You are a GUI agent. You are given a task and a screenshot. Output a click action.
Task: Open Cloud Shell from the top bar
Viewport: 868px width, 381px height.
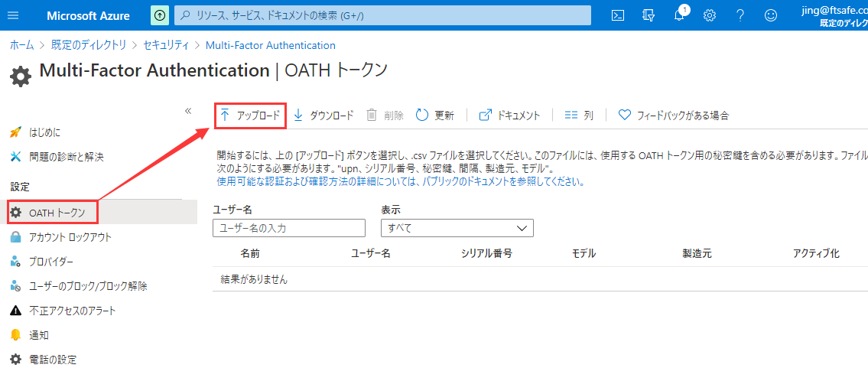point(619,15)
